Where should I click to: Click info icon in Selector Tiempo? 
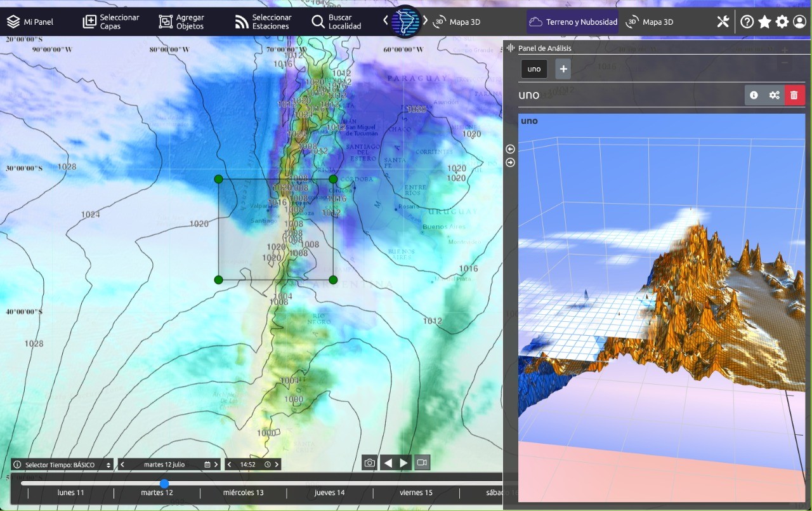pyautogui.click(x=17, y=465)
